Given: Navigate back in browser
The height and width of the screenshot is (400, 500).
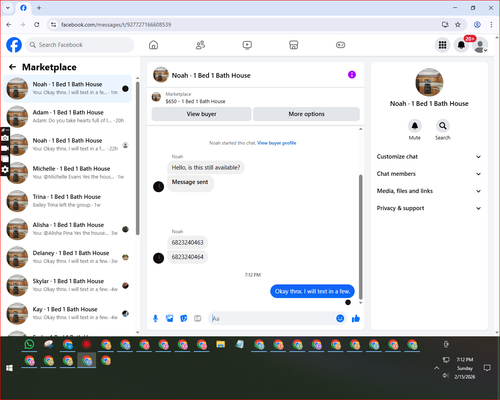Looking at the screenshot, I should point(9,24).
